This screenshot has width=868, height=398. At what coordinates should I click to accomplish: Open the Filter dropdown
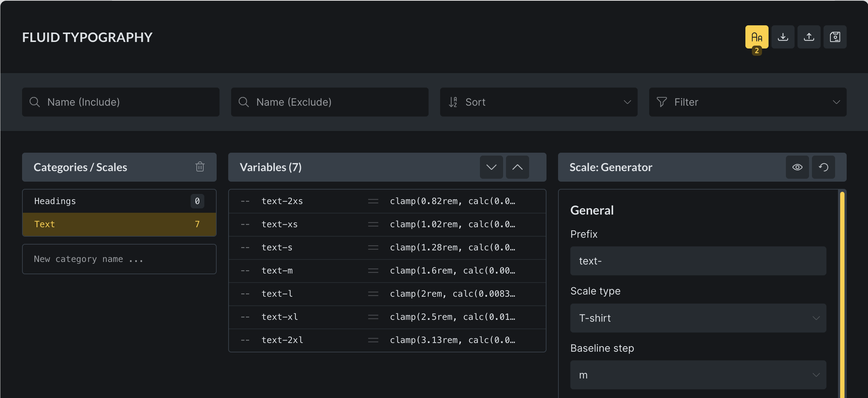tap(748, 102)
